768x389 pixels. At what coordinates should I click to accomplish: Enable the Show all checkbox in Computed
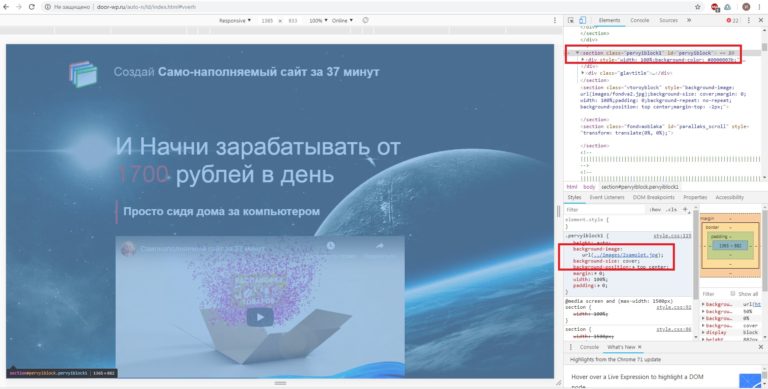(733, 293)
